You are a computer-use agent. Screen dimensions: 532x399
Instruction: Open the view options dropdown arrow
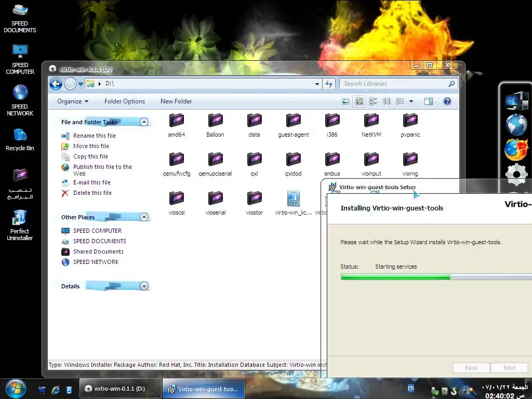[411, 101]
